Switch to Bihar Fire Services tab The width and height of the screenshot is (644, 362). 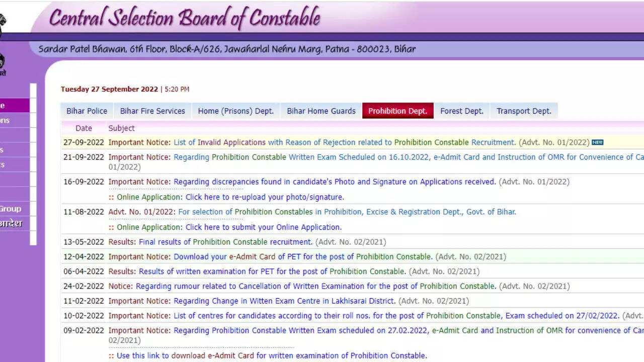click(x=152, y=111)
